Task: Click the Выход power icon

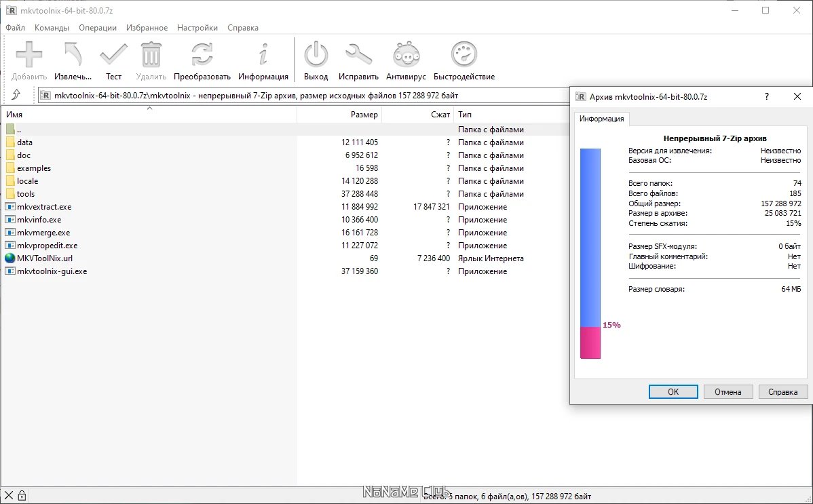Action: [x=316, y=55]
